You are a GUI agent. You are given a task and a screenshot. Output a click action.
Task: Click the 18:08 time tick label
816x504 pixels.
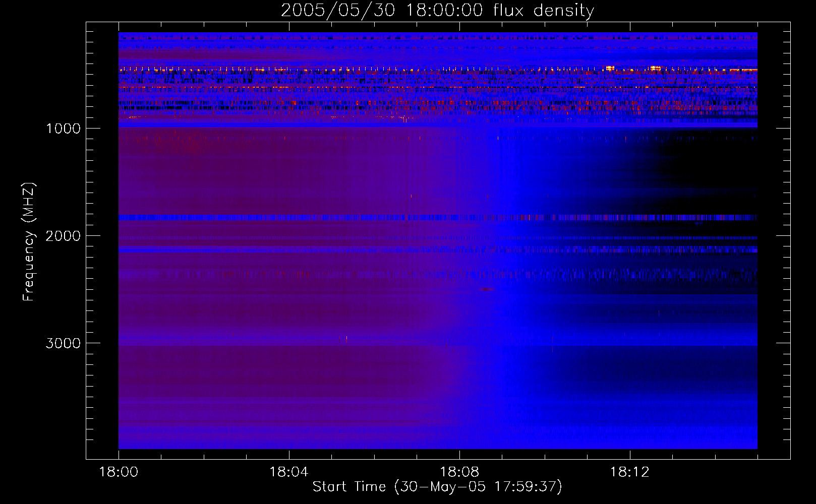click(459, 472)
